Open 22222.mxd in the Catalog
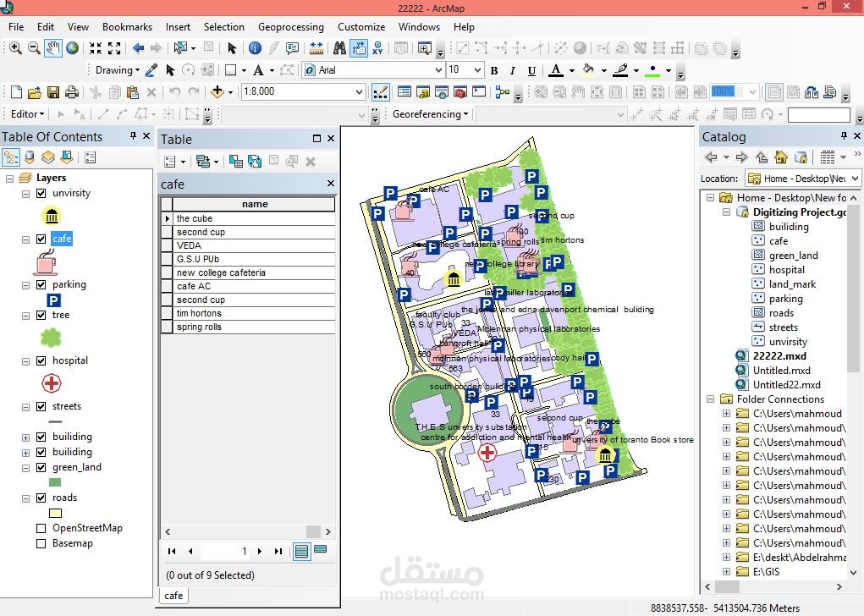The height and width of the screenshot is (616, 864). pos(779,356)
